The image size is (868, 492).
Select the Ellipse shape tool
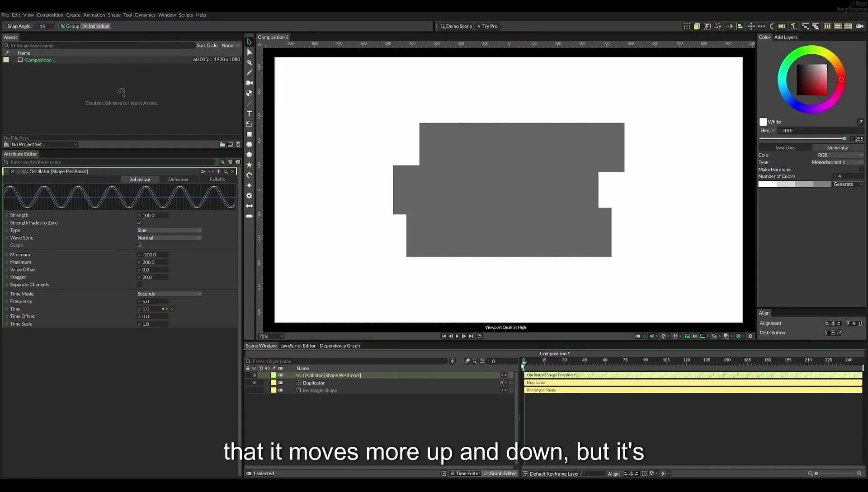point(249,145)
